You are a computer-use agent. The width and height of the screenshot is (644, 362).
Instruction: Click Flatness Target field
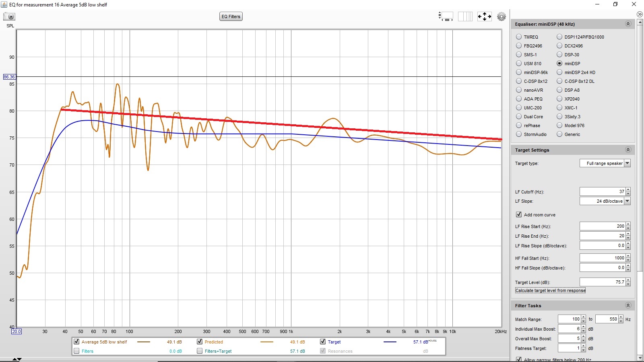(569, 348)
